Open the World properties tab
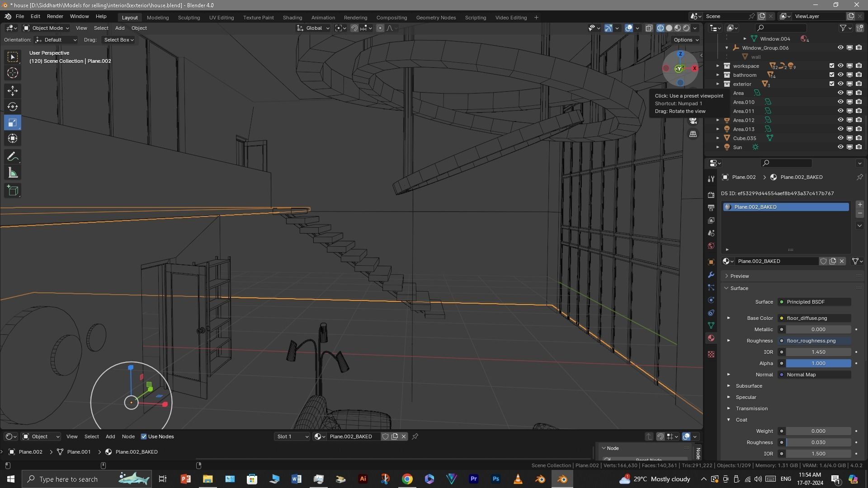Screen dimensions: 868x488 click(711, 246)
